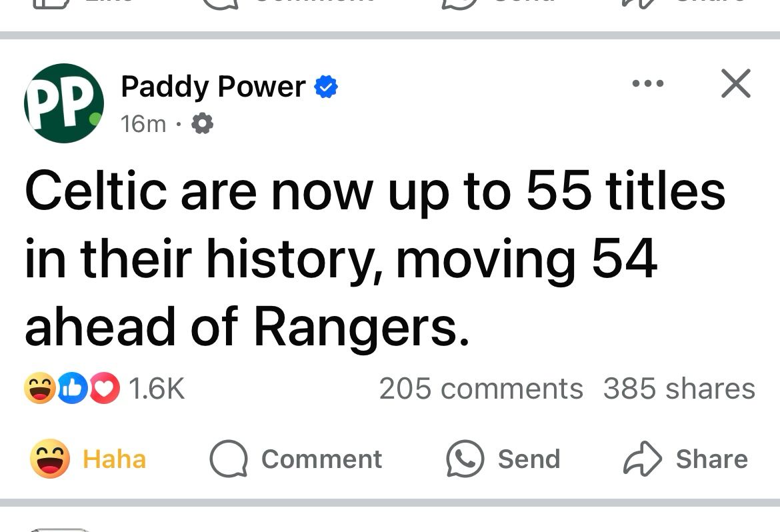Click the Send button label

pyautogui.click(x=529, y=459)
